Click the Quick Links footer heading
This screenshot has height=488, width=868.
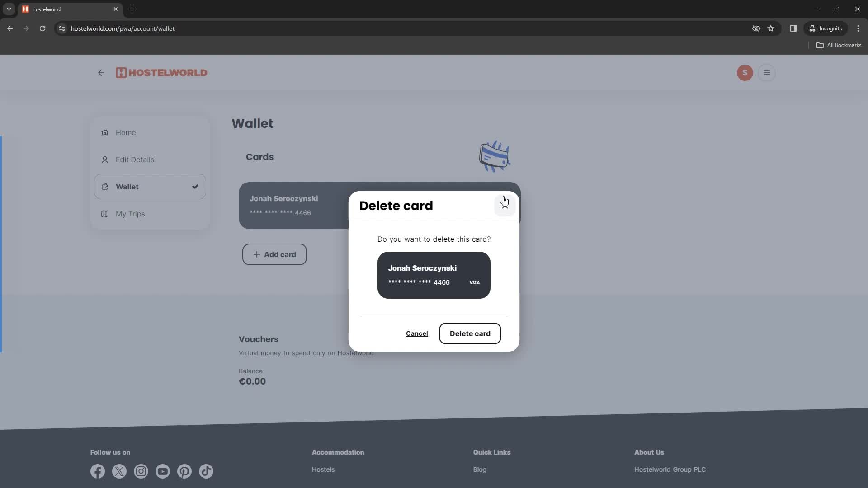(491, 452)
